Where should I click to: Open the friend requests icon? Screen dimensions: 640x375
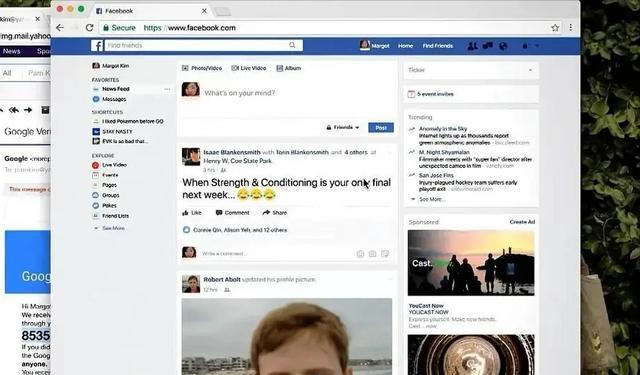click(x=472, y=46)
